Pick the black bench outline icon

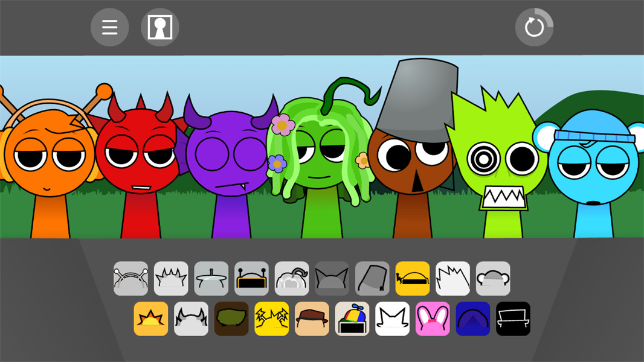coord(513,319)
